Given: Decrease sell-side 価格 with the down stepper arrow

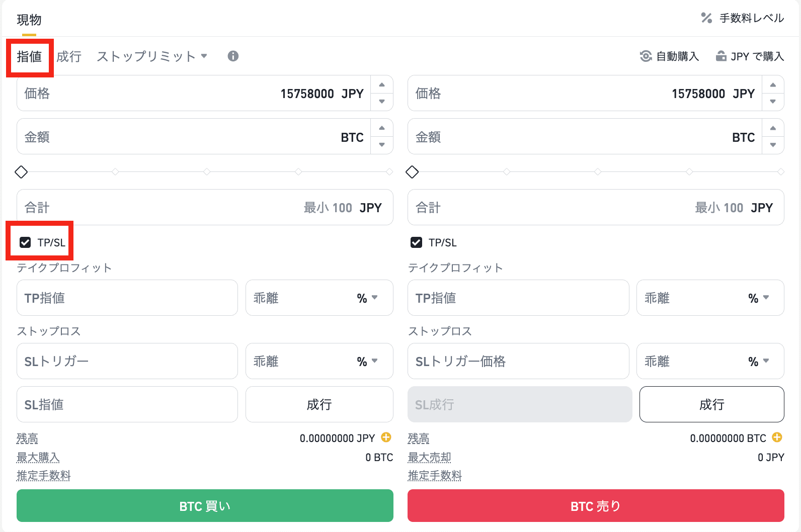Looking at the screenshot, I should point(773,101).
